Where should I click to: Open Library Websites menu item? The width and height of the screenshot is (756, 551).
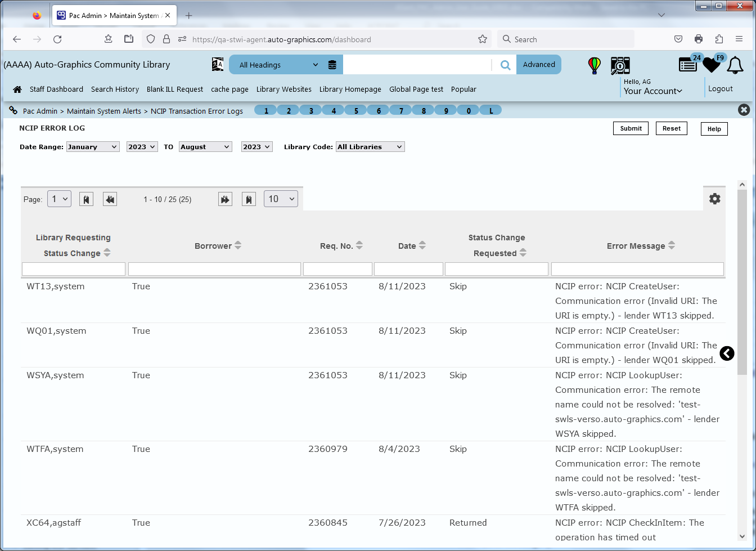tap(284, 89)
